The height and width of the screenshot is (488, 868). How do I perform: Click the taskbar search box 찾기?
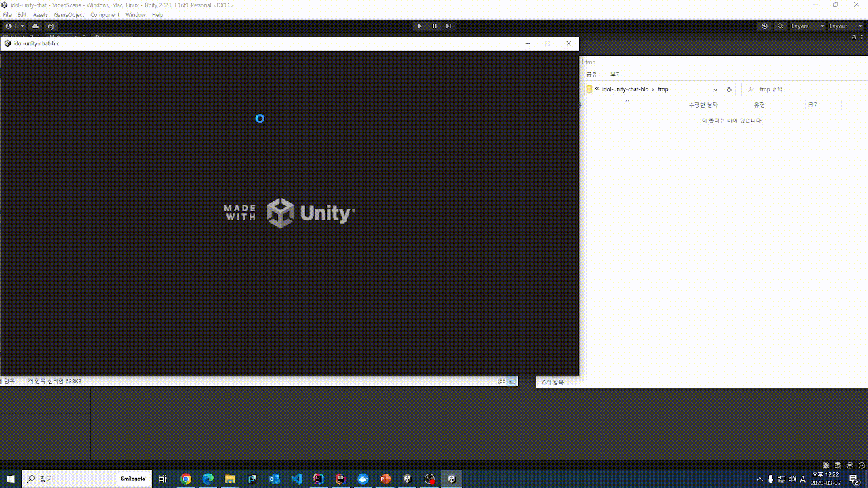click(87, 479)
